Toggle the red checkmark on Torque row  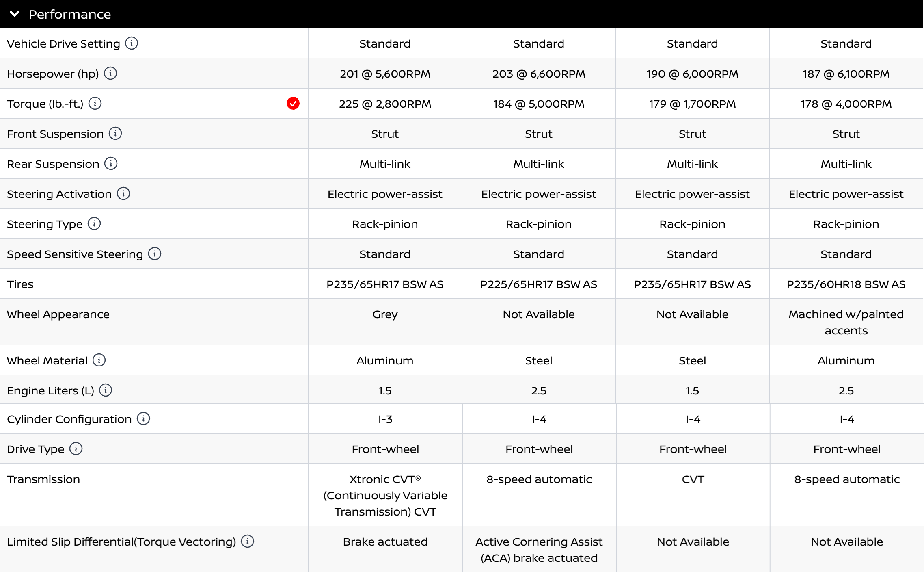(293, 103)
